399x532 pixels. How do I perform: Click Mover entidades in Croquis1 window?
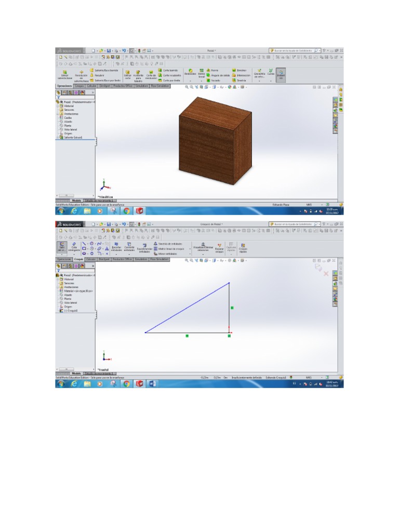tap(165, 254)
